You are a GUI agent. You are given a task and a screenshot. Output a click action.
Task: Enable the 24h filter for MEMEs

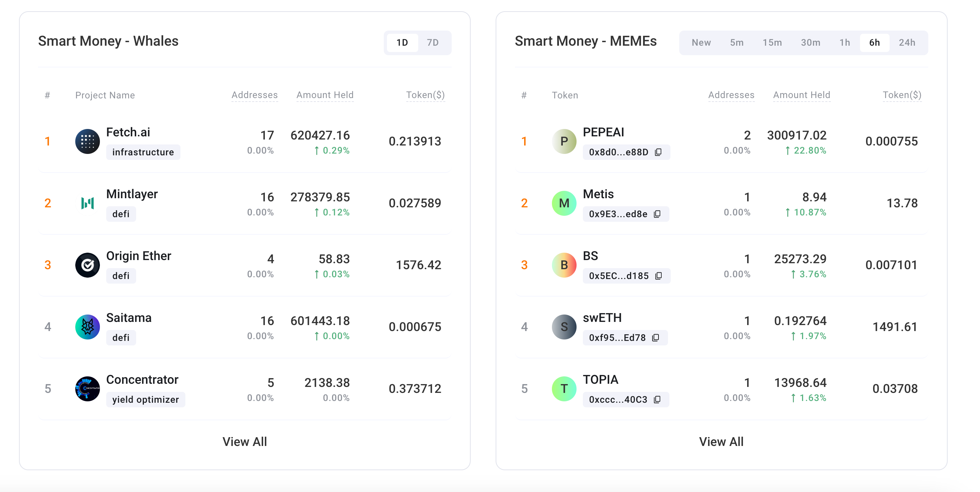[x=908, y=43]
